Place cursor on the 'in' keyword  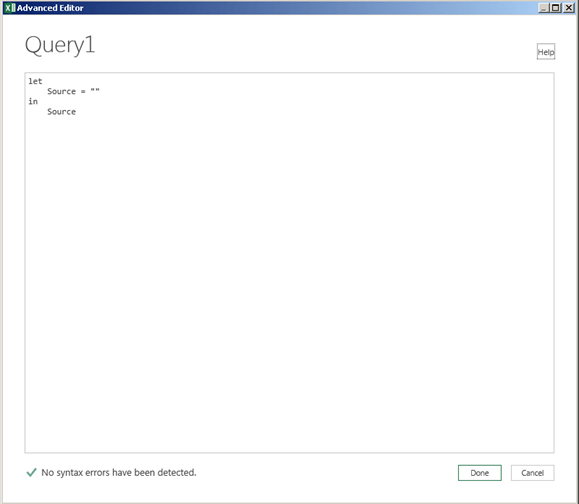(x=33, y=101)
